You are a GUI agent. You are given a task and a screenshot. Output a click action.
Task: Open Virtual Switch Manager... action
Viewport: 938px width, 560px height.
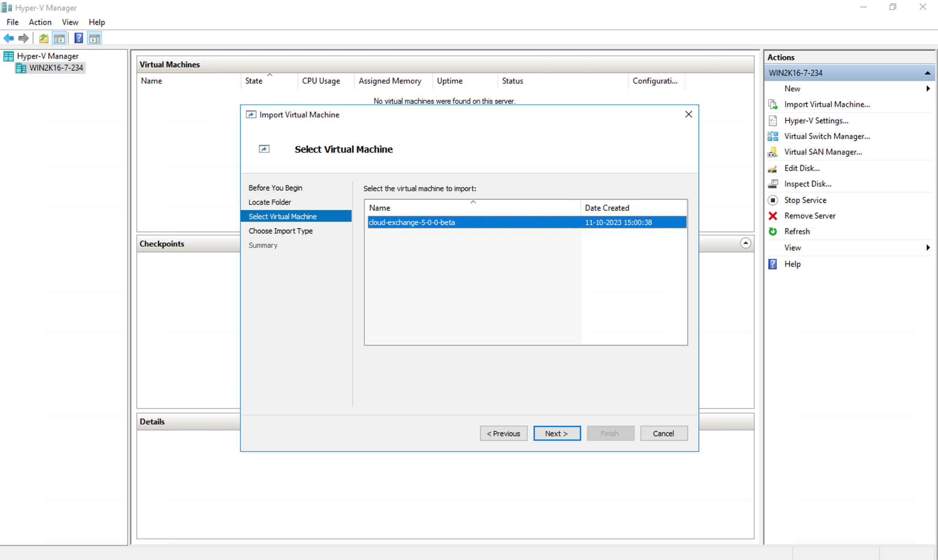(x=827, y=136)
